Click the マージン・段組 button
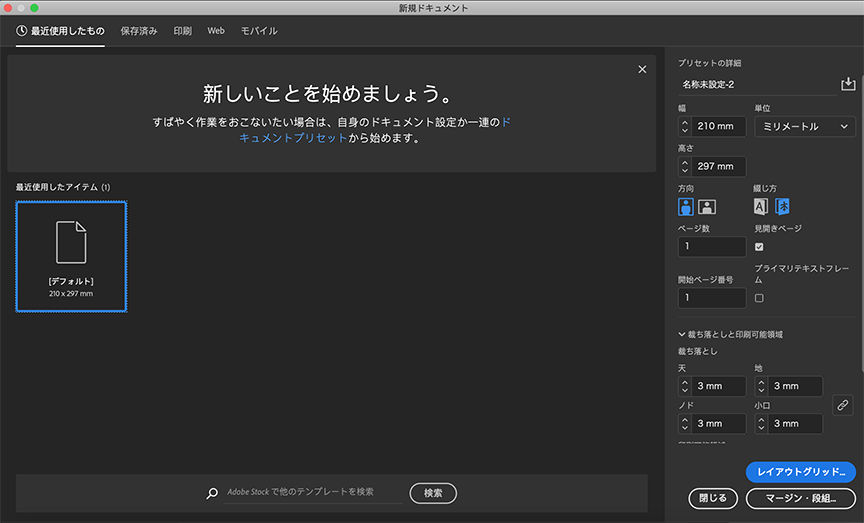 coord(801,498)
